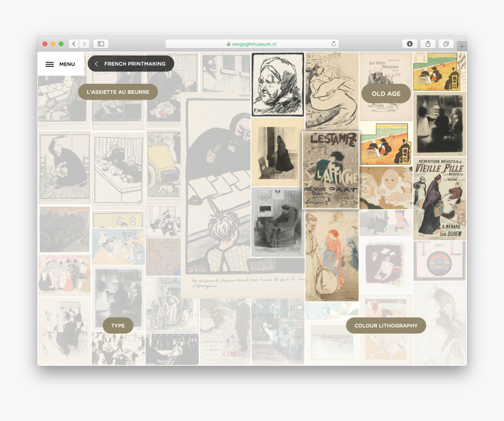Toggle the Safari sidebar button
The height and width of the screenshot is (421, 504).
(x=101, y=44)
